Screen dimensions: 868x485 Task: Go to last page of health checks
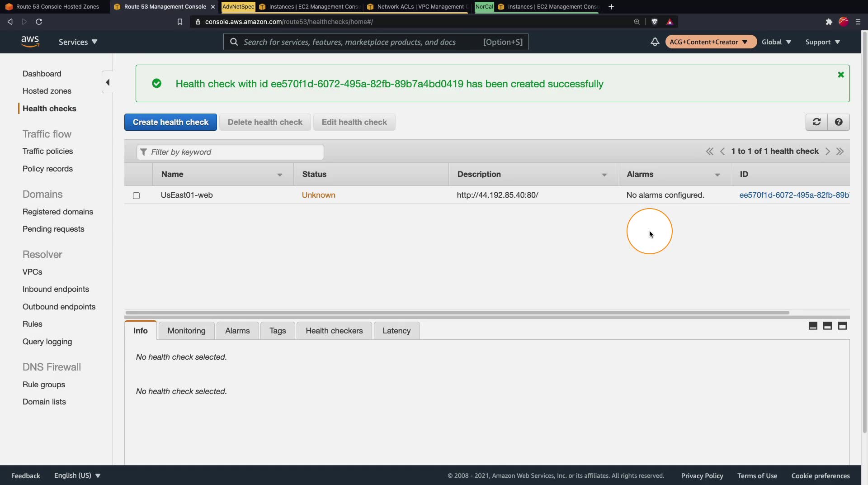tap(840, 152)
